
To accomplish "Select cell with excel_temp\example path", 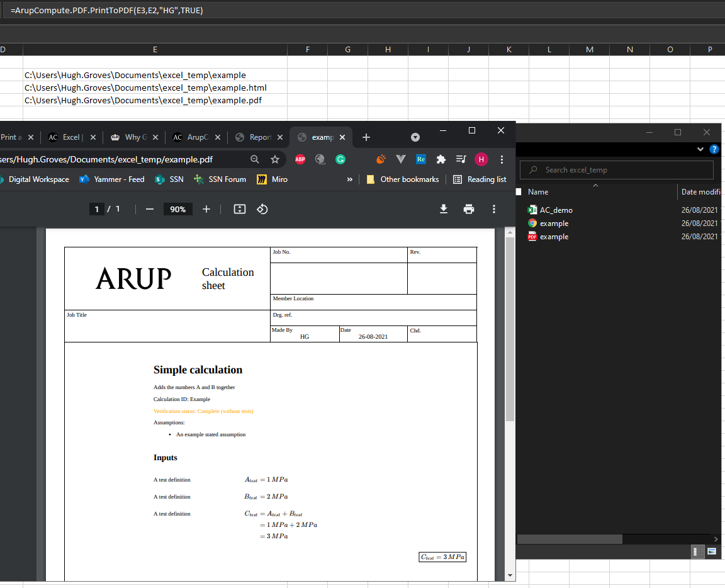I will pyautogui.click(x=155, y=76).
